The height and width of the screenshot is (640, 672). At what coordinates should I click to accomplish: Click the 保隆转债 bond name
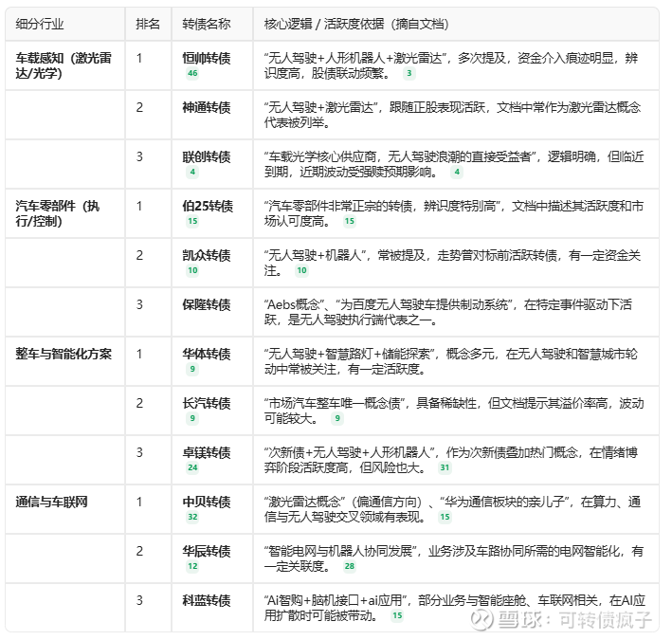click(207, 304)
